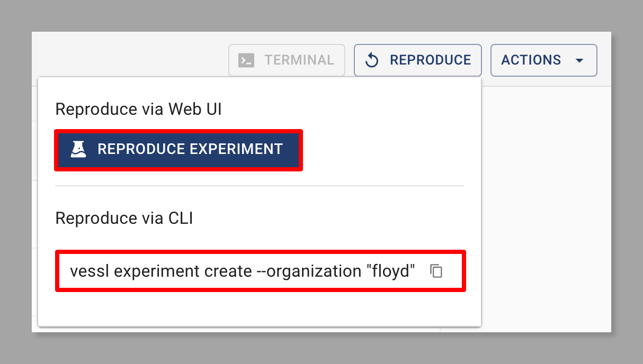Copy the CLI command with the copy icon

pyautogui.click(x=436, y=271)
